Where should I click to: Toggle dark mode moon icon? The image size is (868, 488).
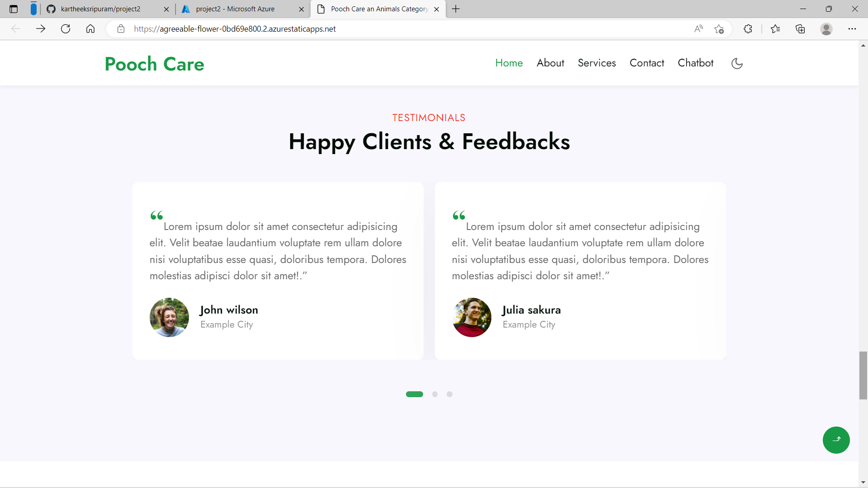(x=737, y=63)
